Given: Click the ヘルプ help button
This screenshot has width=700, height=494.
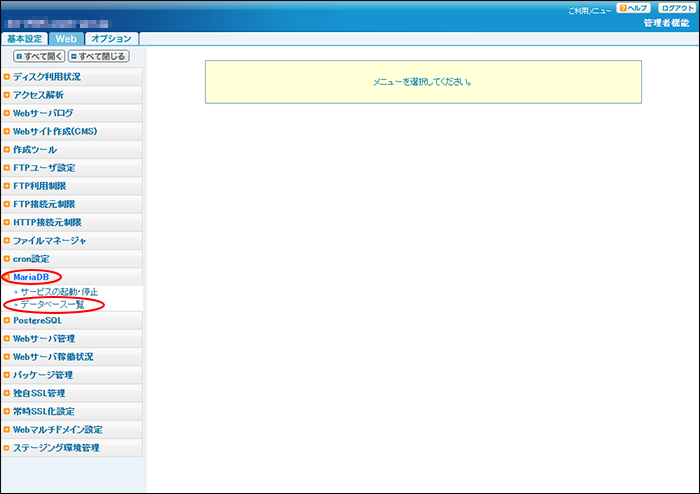Looking at the screenshot, I should [x=633, y=8].
